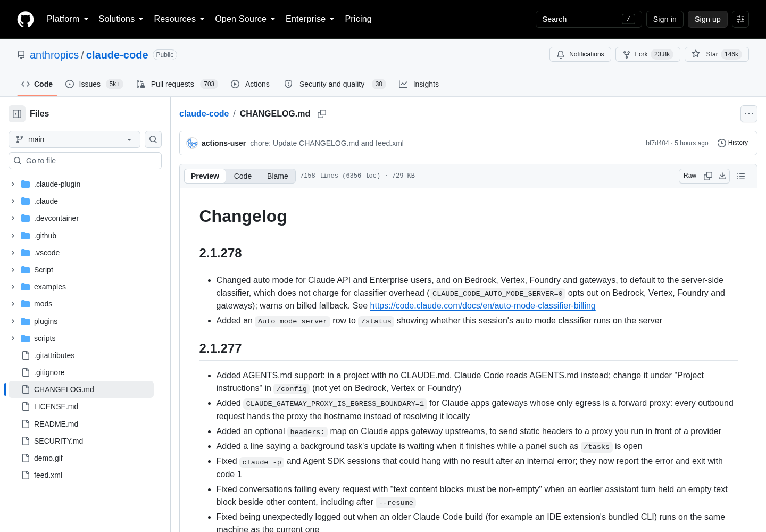Open the .github folder
This screenshot has height=532, width=766.
(x=45, y=236)
